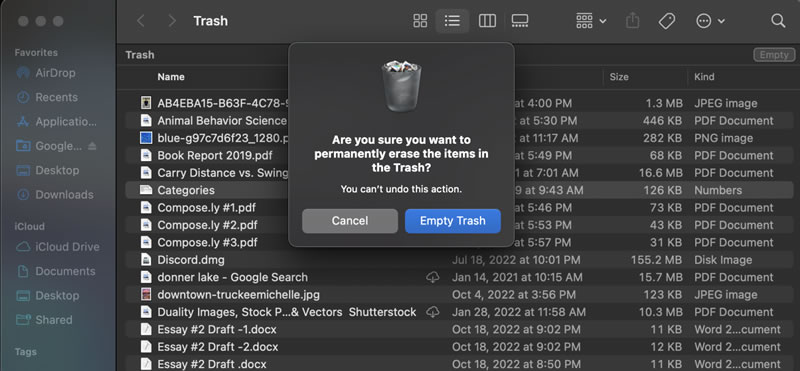Open the Tags toolbar icon
The height and width of the screenshot is (371, 800).
point(666,21)
